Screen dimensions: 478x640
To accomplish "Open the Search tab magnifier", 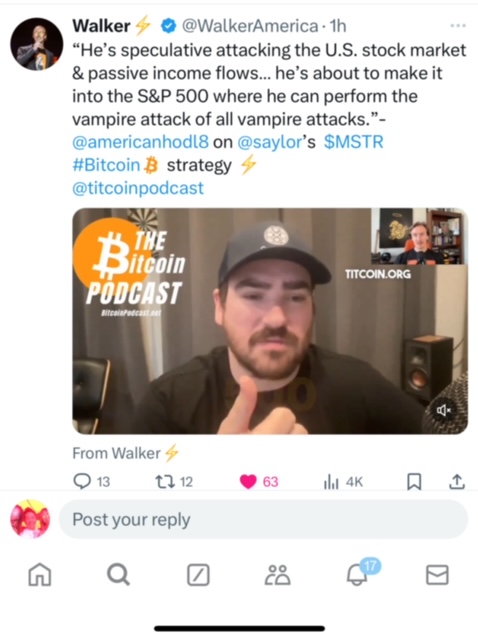I will [118, 575].
